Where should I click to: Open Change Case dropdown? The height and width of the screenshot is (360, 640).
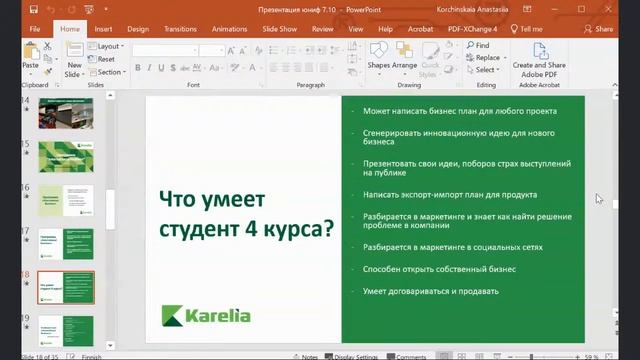[x=215, y=68]
